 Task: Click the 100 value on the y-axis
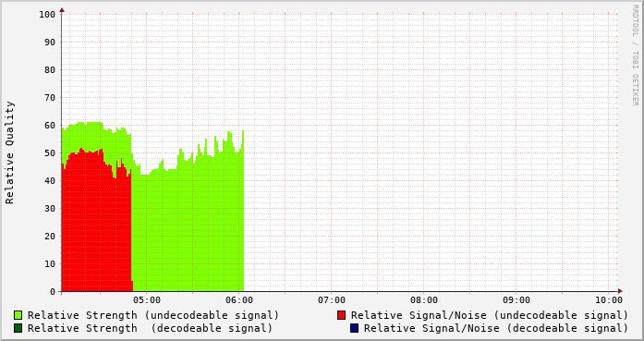(x=47, y=15)
